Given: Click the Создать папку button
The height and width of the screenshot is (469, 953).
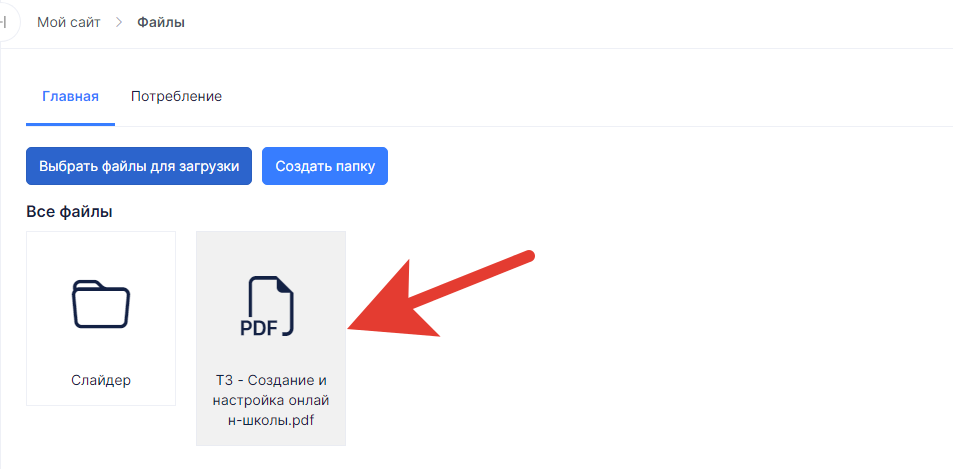Looking at the screenshot, I should [x=325, y=166].
